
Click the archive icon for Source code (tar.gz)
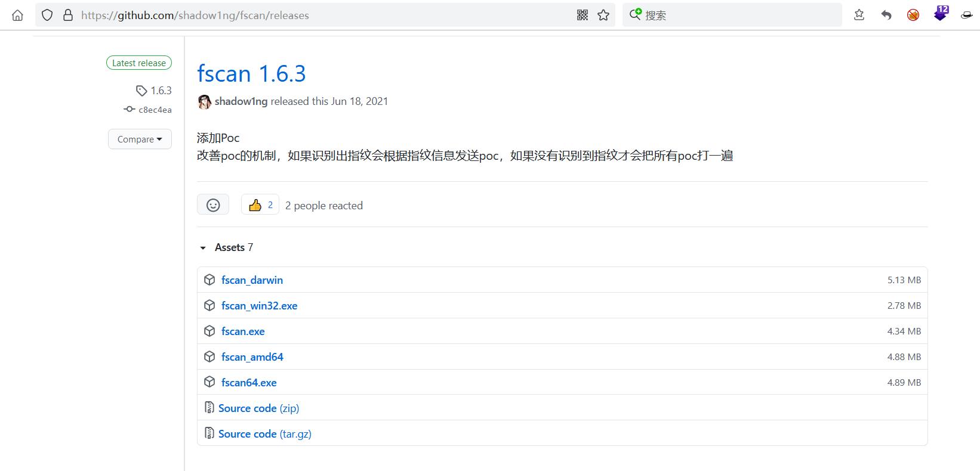coord(209,433)
